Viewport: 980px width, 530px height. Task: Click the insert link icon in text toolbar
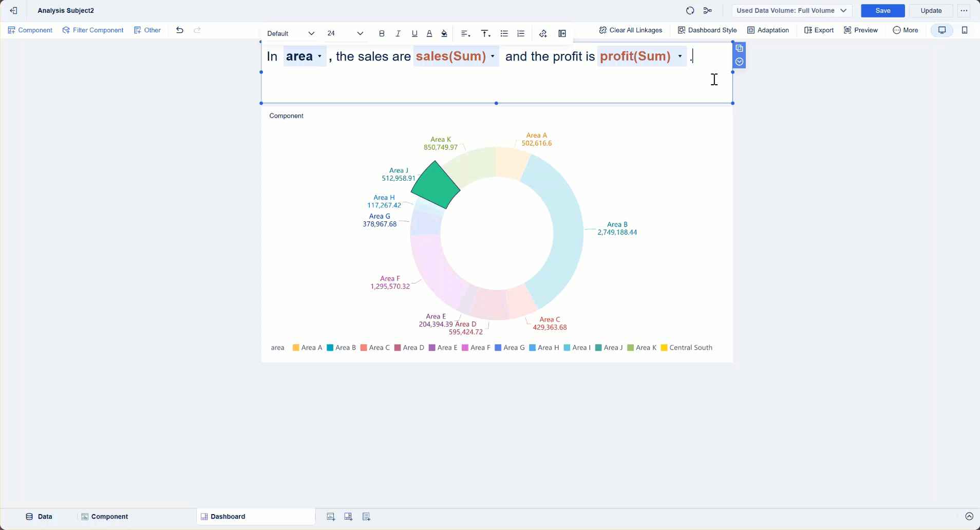(543, 33)
